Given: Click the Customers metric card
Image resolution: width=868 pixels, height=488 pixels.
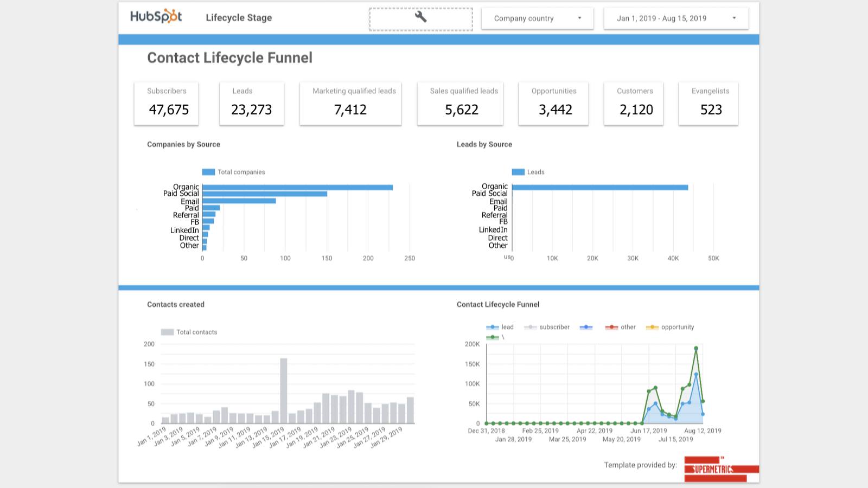Looking at the screenshot, I should 634,104.
